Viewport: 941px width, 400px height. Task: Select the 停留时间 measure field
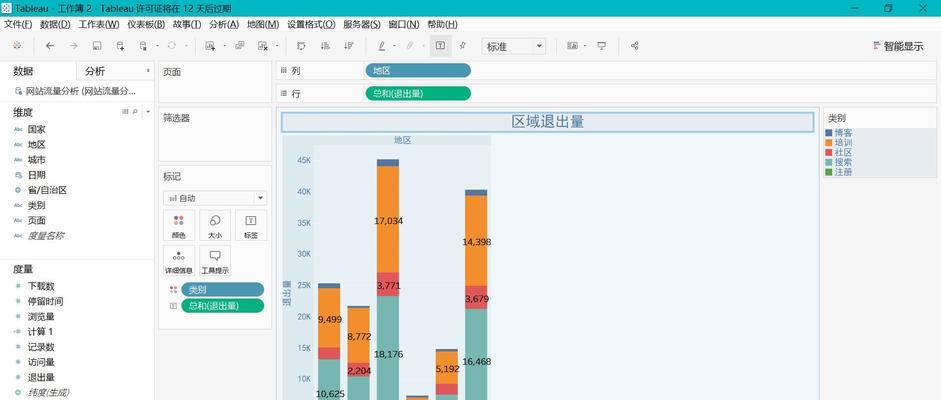coord(45,301)
